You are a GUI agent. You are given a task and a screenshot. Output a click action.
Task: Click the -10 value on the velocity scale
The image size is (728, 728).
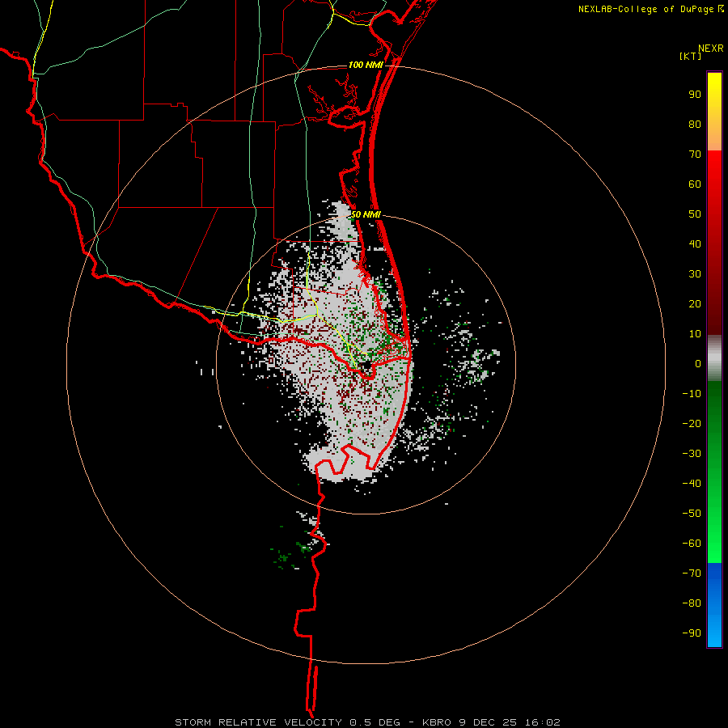pos(692,394)
